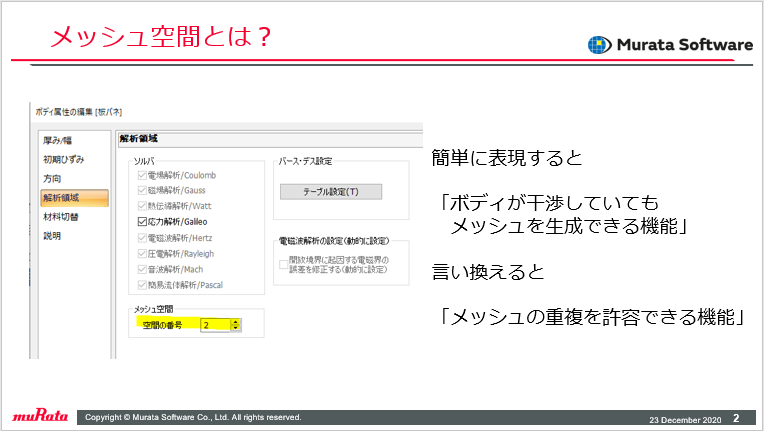Click the テーブル設定(T) button
The height and width of the screenshot is (431, 764).
pyautogui.click(x=331, y=192)
